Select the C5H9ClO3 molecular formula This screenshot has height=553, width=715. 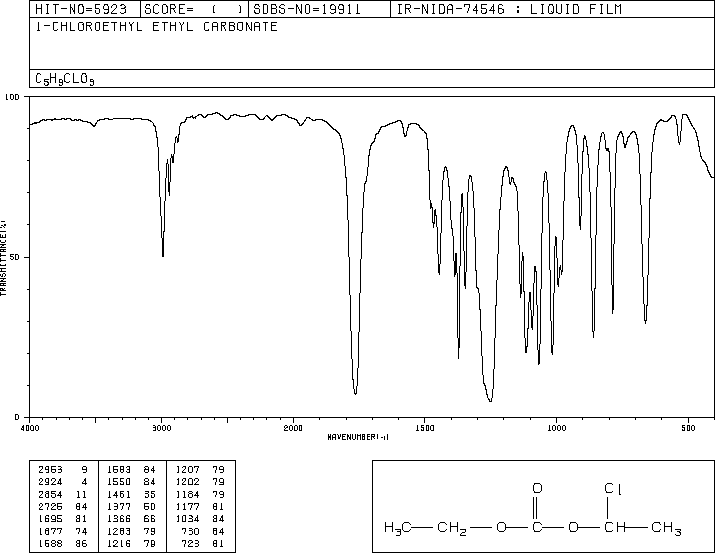[65, 79]
